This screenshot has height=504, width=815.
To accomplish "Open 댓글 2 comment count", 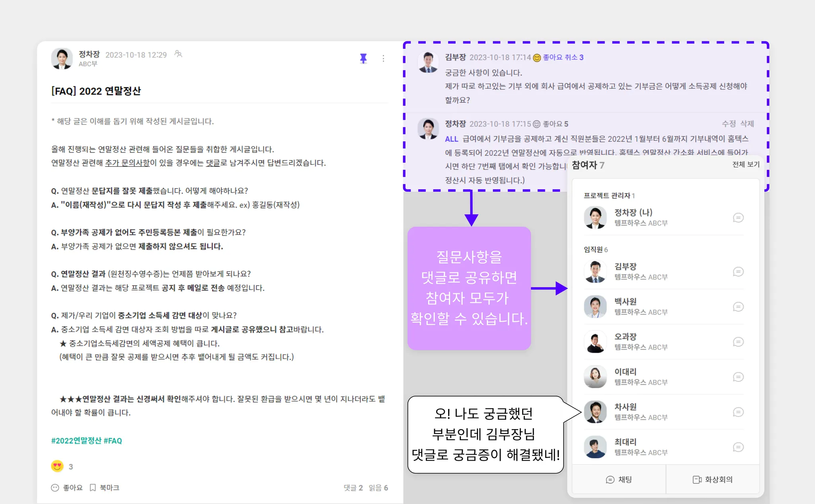I will 353,488.
